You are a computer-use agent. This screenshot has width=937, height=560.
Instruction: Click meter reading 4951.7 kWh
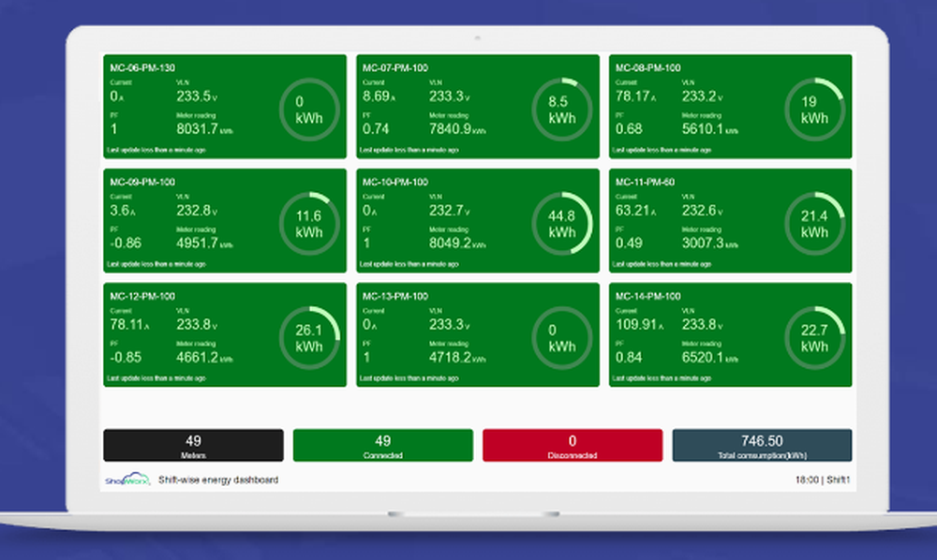pyautogui.click(x=204, y=243)
